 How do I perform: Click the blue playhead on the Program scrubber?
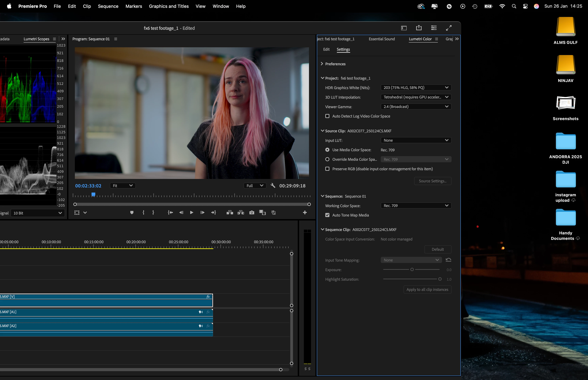tap(93, 194)
